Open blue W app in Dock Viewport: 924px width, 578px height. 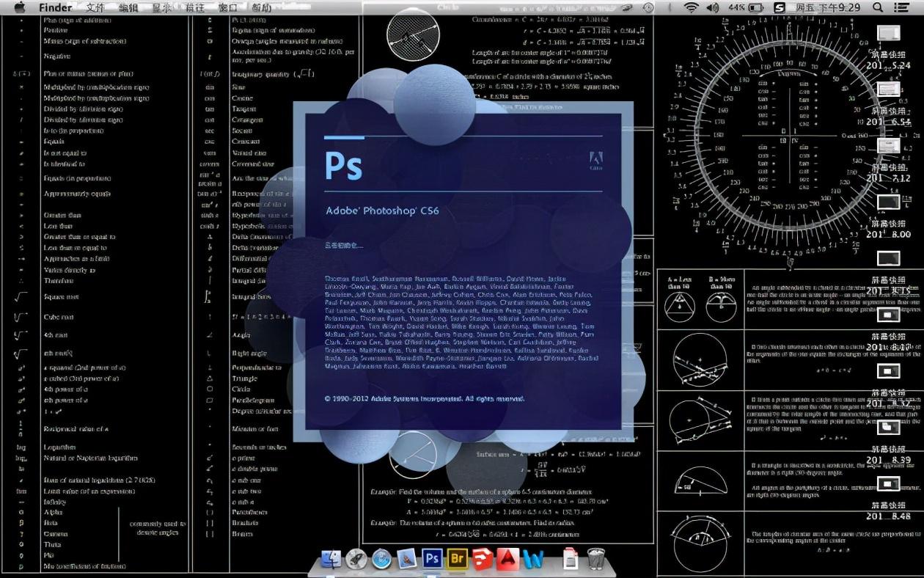tap(533, 559)
